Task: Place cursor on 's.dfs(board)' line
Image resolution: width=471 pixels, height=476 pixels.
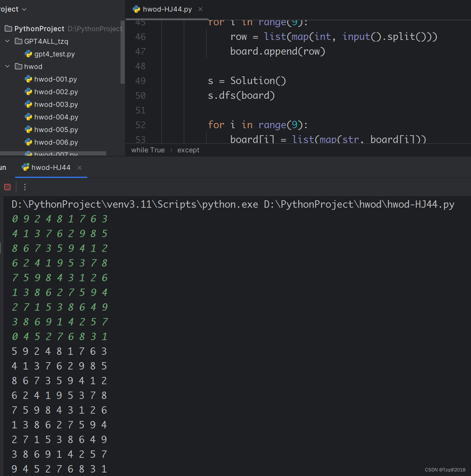Action: pos(241,96)
